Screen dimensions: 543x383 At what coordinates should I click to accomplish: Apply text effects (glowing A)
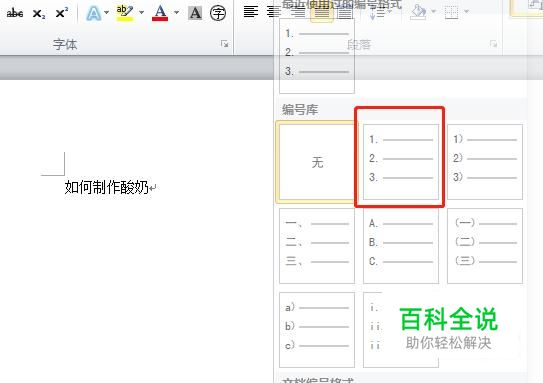coord(94,13)
